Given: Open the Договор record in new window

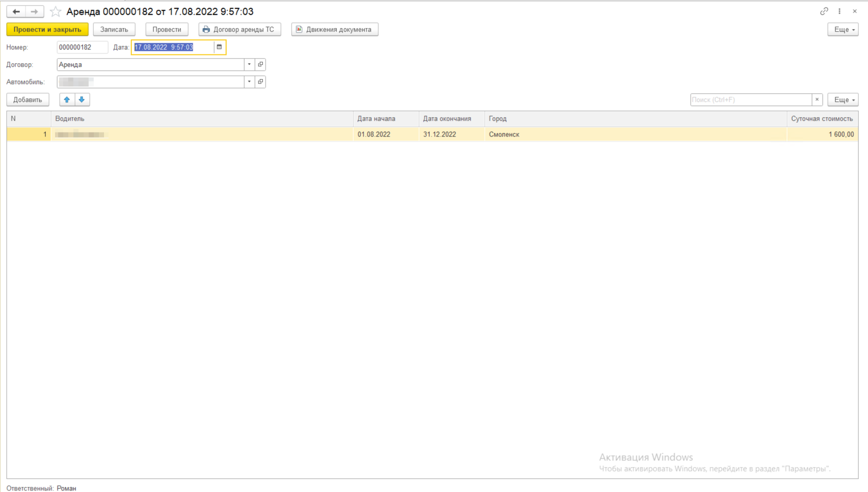Looking at the screenshot, I should pyautogui.click(x=260, y=65).
